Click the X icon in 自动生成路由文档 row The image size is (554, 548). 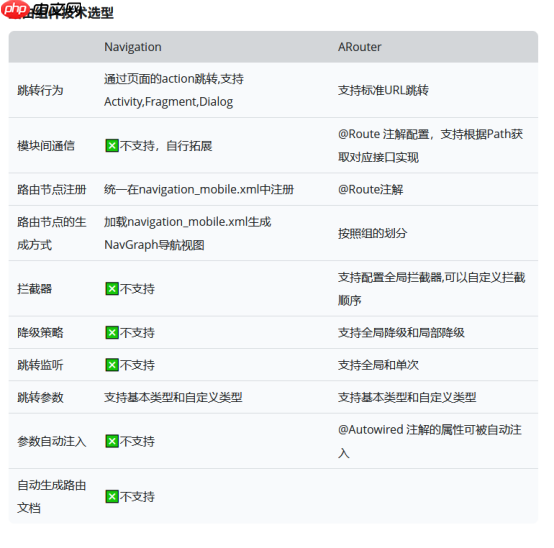(112, 496)
